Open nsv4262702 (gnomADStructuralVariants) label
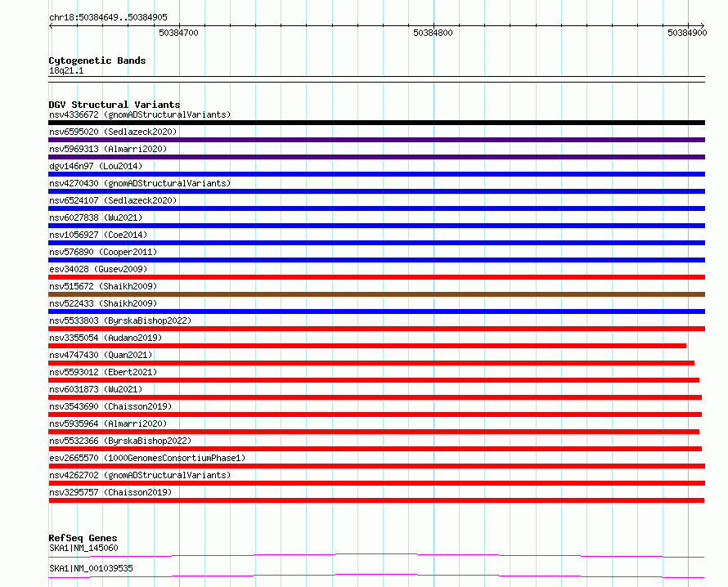 (x=140, y=475)
